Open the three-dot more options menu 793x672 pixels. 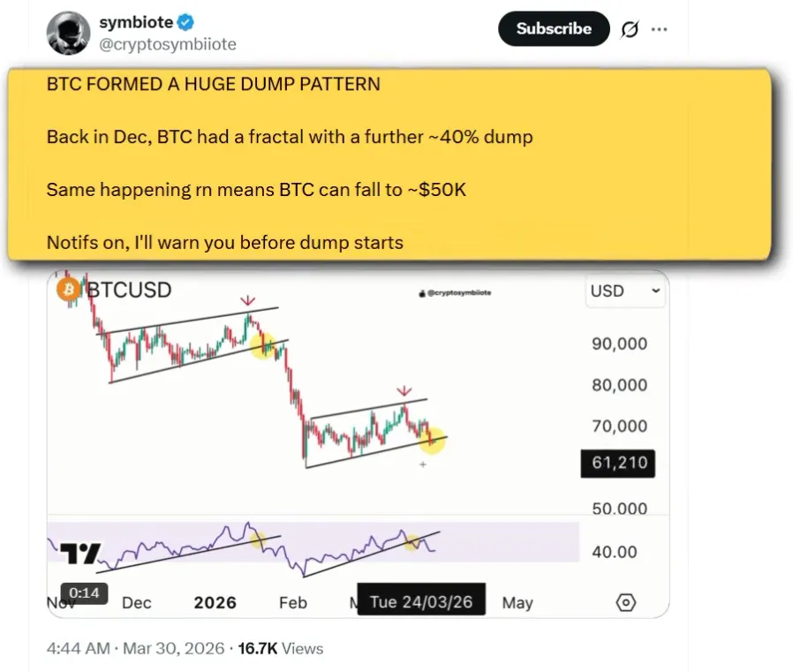(x=659, y=29)
